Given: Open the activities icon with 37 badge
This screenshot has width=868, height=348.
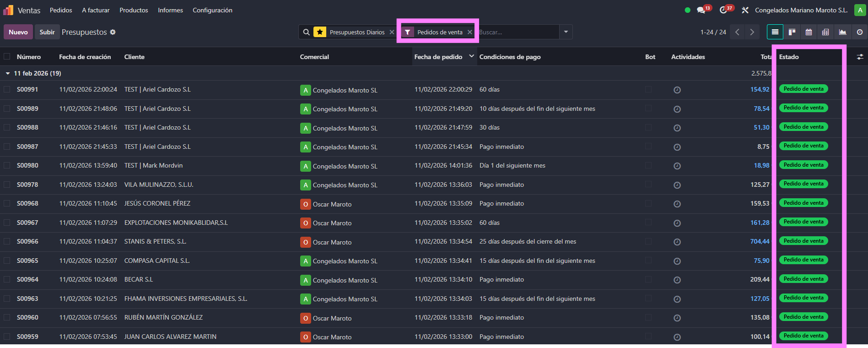Looking at the screenshot, I should pyautogui.click(x=723, y=10).
